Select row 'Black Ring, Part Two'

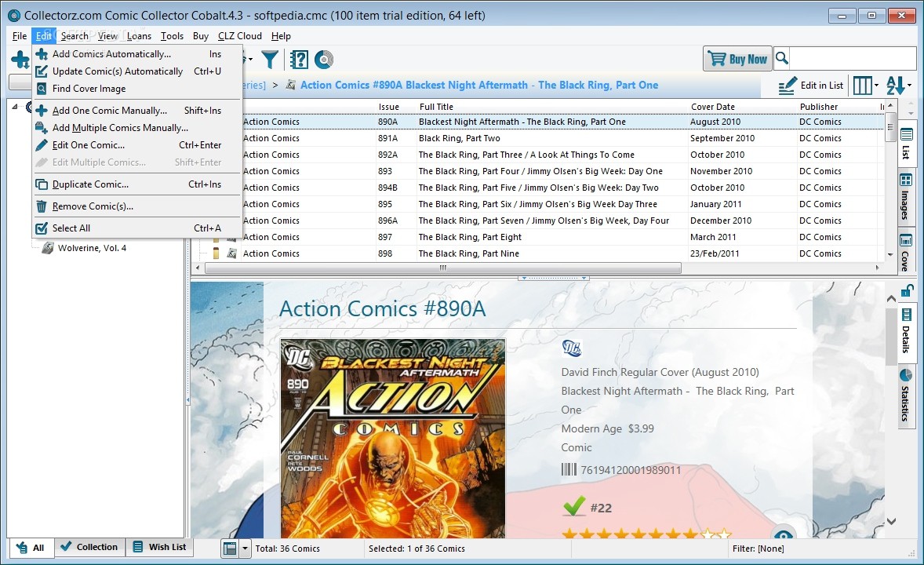[537, 138]
